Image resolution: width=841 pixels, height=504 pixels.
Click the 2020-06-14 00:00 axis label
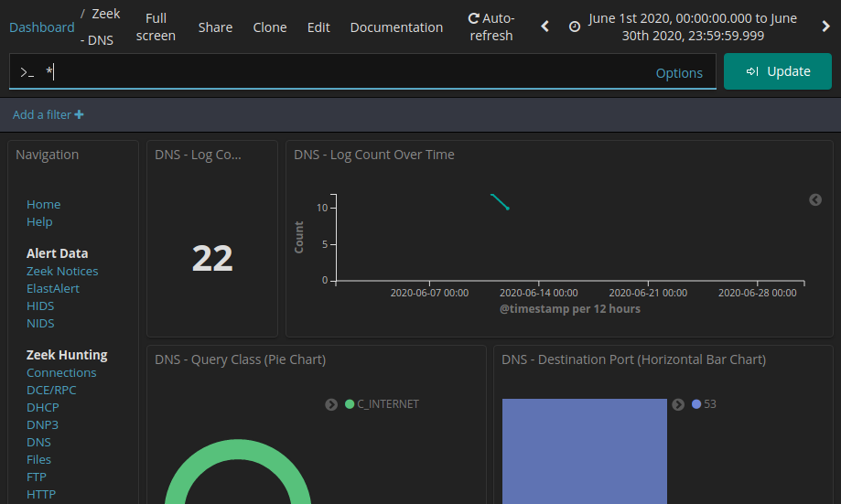click(538, 294)
